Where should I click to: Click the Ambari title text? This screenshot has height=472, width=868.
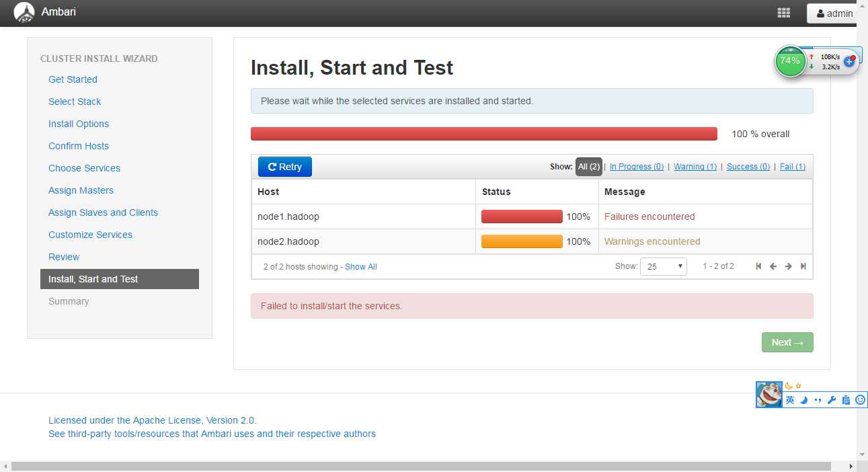(58, 12)
